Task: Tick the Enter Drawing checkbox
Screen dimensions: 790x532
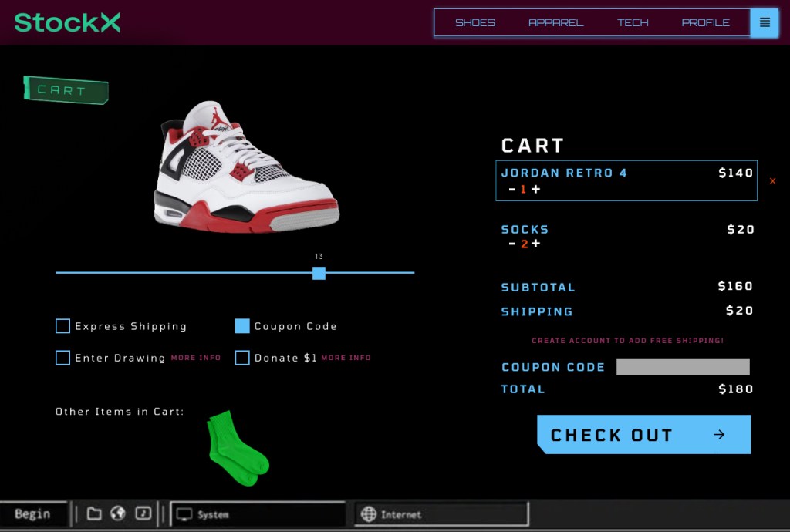Action: point(63,358)
